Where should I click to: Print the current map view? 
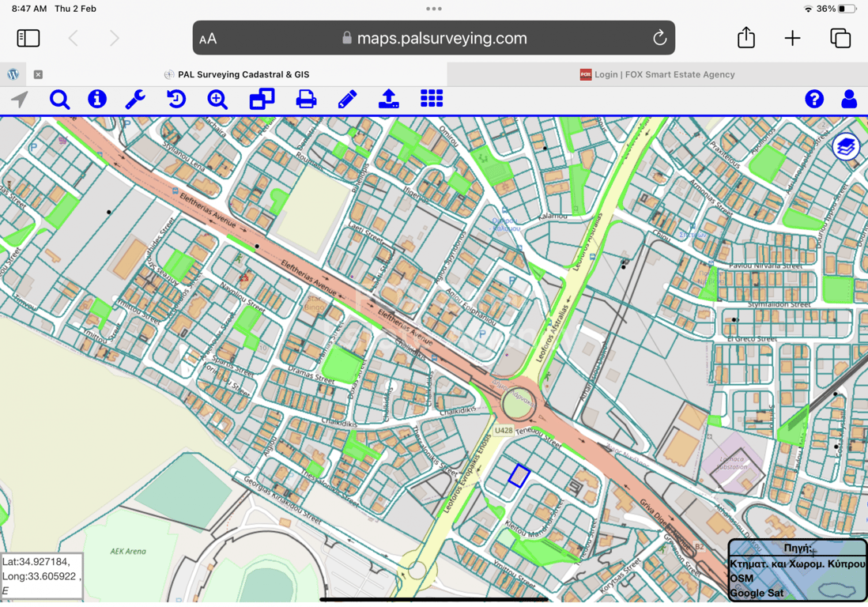pos(306,100)
